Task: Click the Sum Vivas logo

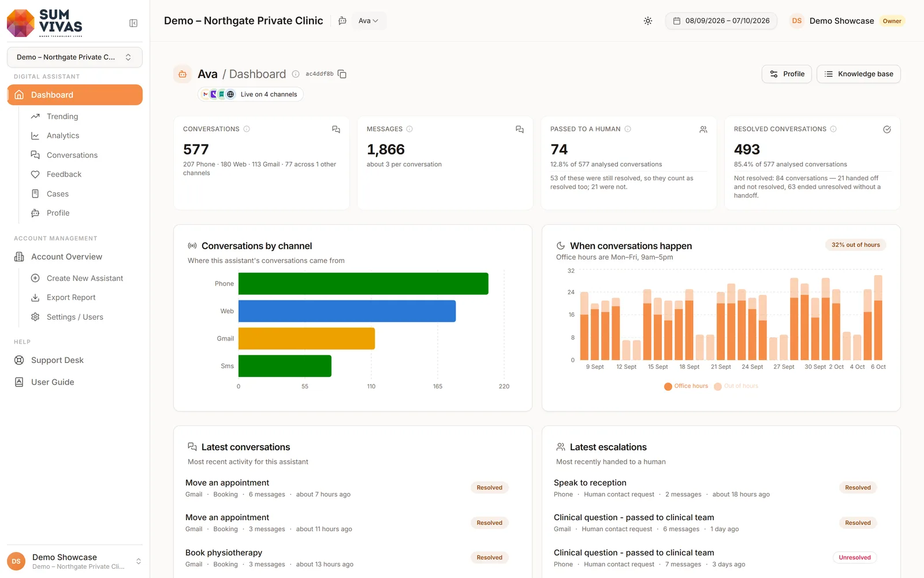Action: pos(45,23)
